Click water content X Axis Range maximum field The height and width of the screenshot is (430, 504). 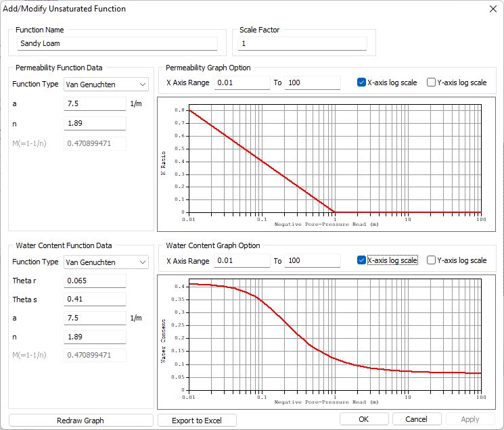312,261
